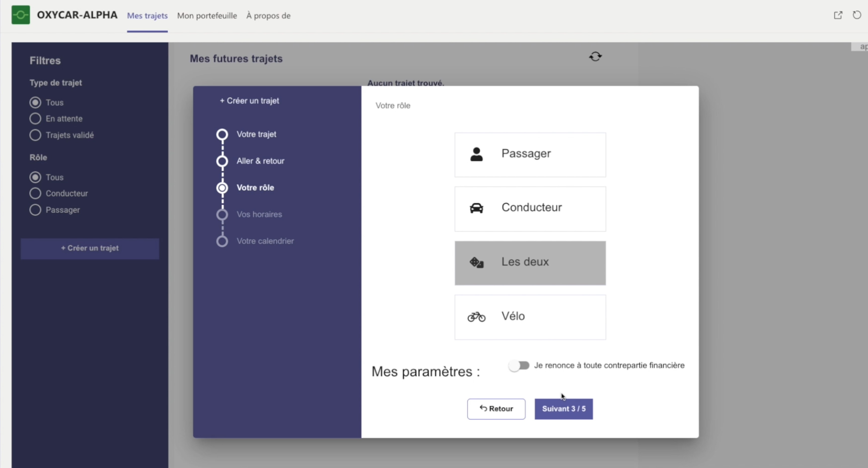The height and width of the screenshot is (468, 868).
Task: Pick the Vélo bicycle icon
Action: point(476,317)
